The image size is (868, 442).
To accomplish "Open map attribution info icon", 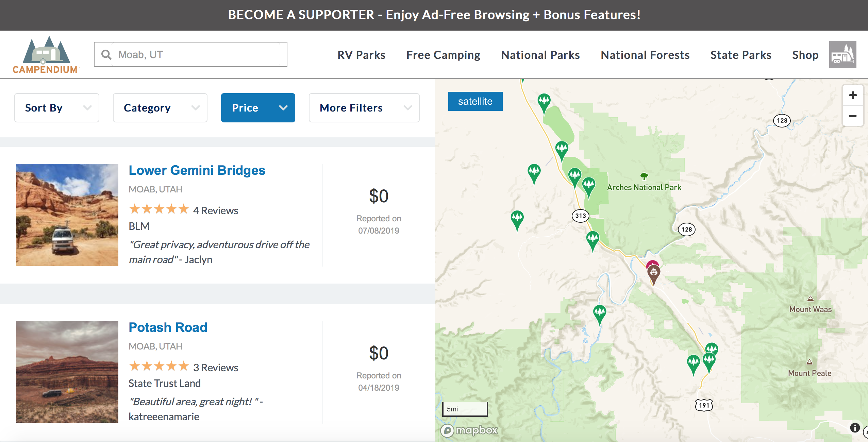I will [855, 428].
